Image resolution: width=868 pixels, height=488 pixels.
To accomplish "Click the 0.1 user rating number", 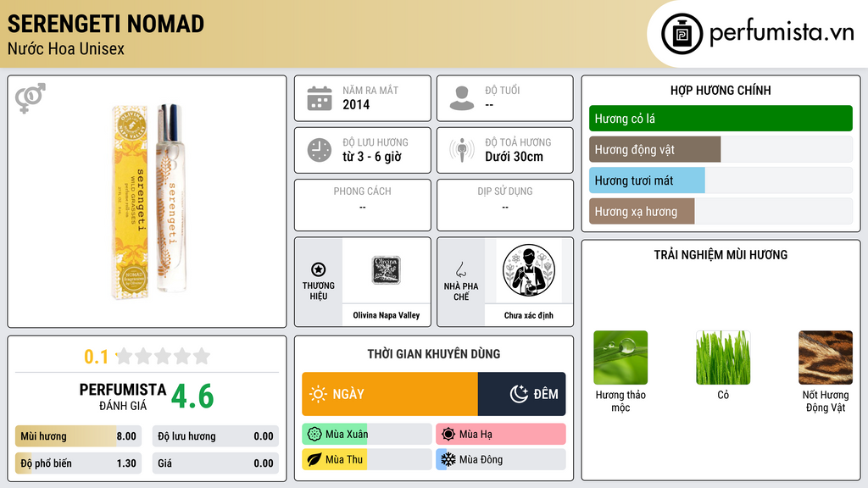I will coord(97,357).
